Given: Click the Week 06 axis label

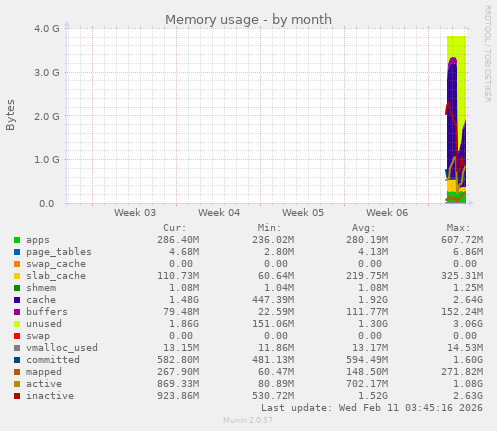Looking at the screenshot, I should [x=387, y=213].
